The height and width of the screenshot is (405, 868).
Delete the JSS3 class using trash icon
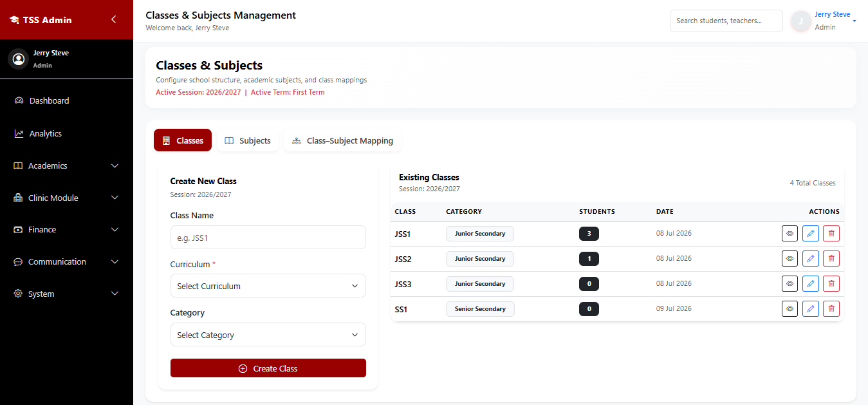(x=831, y=284)
